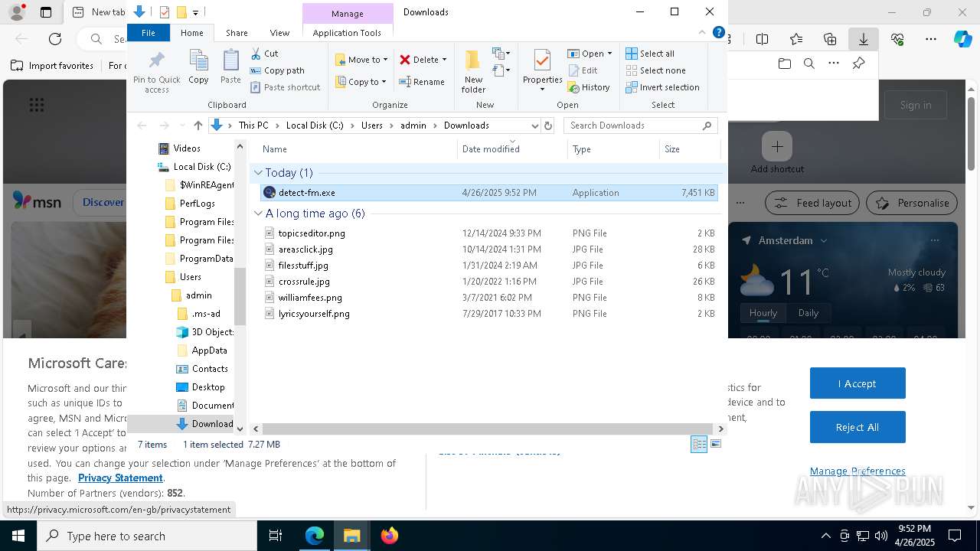Sort by Date modified column header

pos(513,149)
